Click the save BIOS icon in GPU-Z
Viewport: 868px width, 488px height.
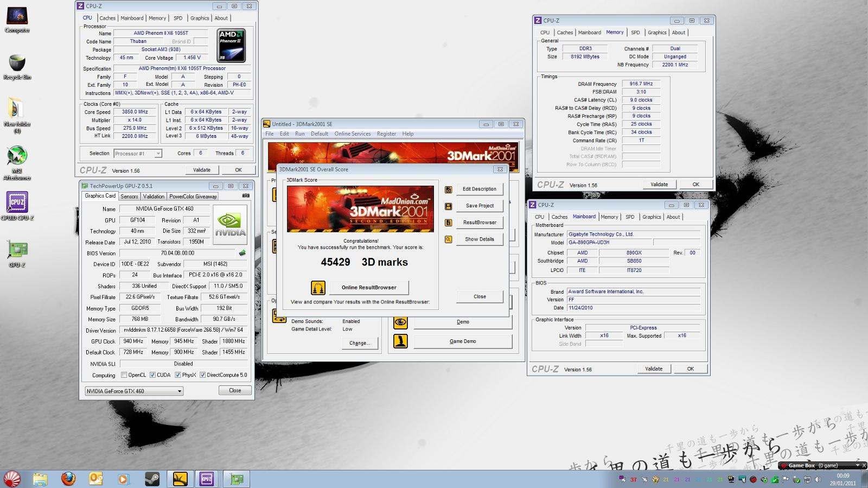pos(242,253)
